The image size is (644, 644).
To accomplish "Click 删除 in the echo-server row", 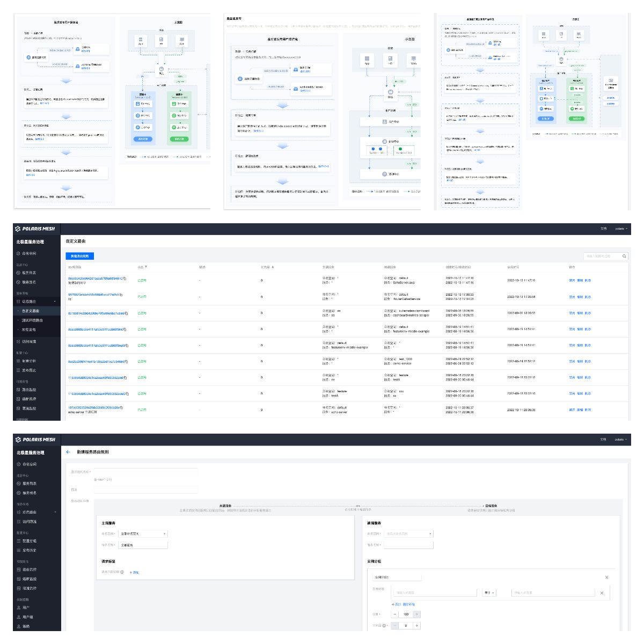I will click(588, 409).
